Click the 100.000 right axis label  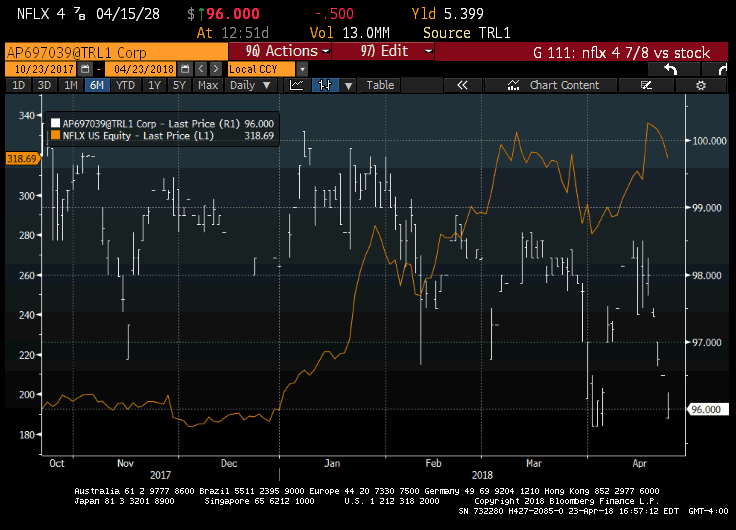709,141
